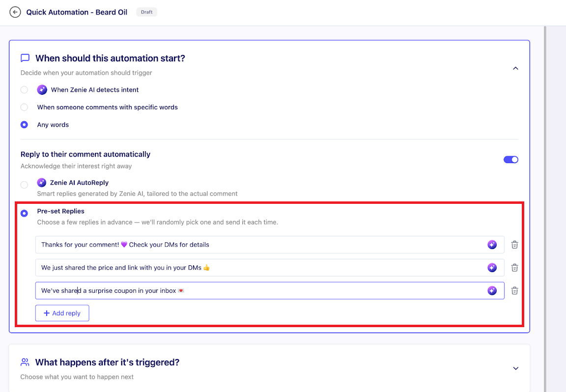Delete the 'Thanks for your comment' reply
The width and height of the screenshot is (566, 392).
point(514,245)
